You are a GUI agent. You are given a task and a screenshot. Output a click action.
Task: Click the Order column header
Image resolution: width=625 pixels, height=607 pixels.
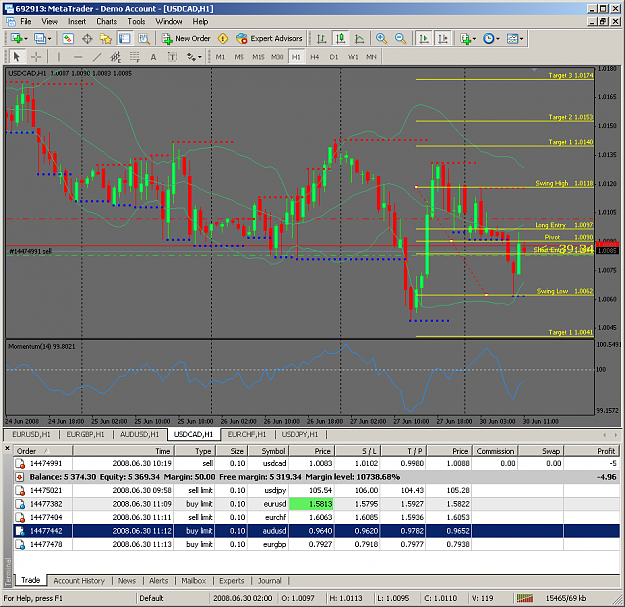coord(43,451)
